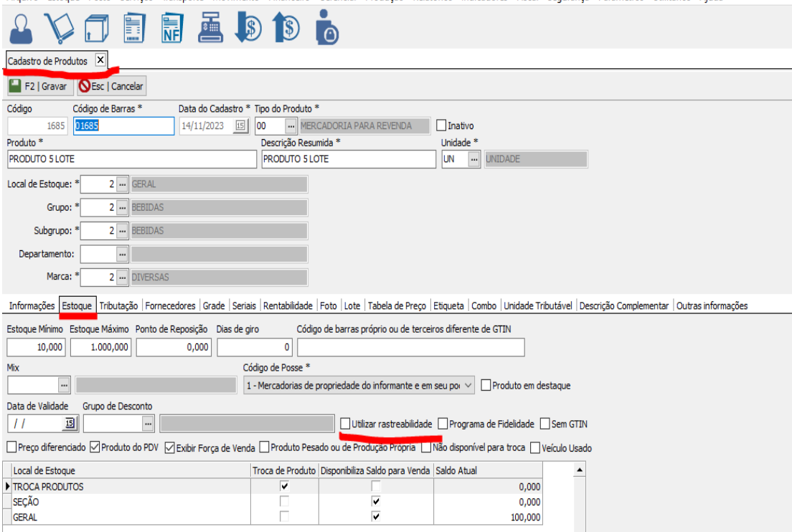This screenshot has width=792, height=532.
Task: Expand the Código de Posse dropdown
Action: point(469,385)
